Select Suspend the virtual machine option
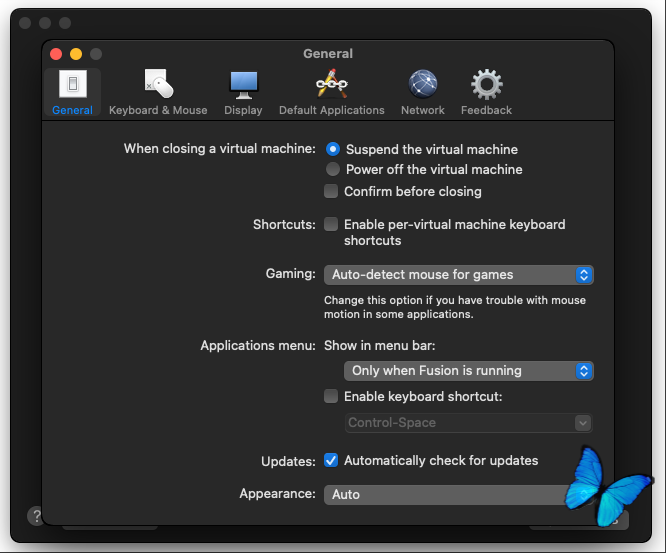666x553 pixels. click(333, 149)
